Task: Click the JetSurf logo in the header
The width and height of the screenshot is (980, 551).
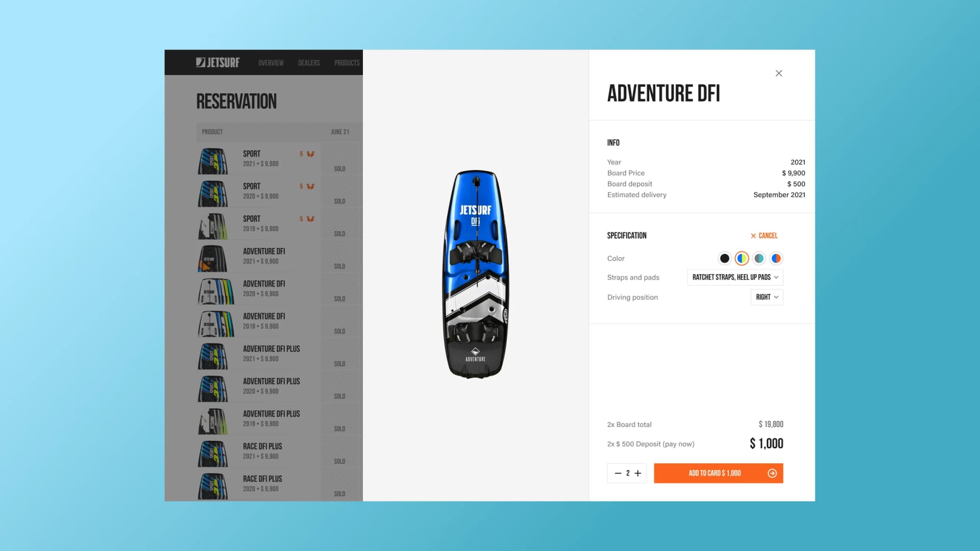Action: (x=217, y=62)
